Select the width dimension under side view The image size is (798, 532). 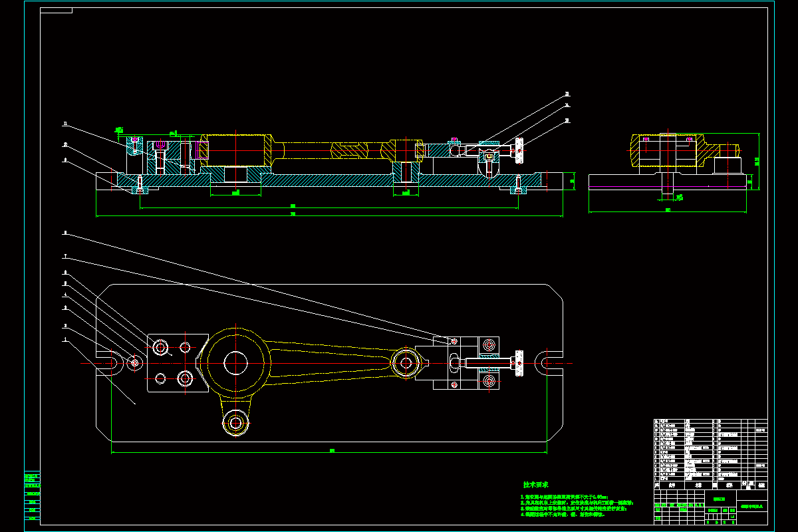(x=668, y=211)
